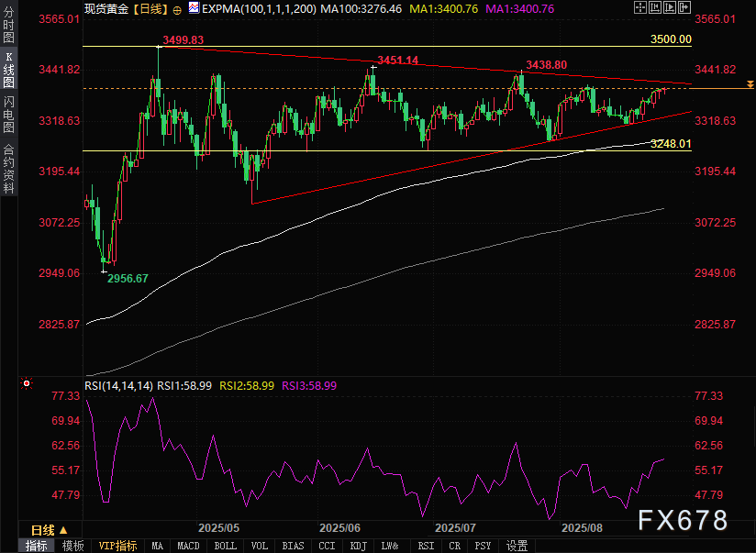Select the 指标 bottom tab
This screenshot has height=553, width=756.
coord(37,546)
